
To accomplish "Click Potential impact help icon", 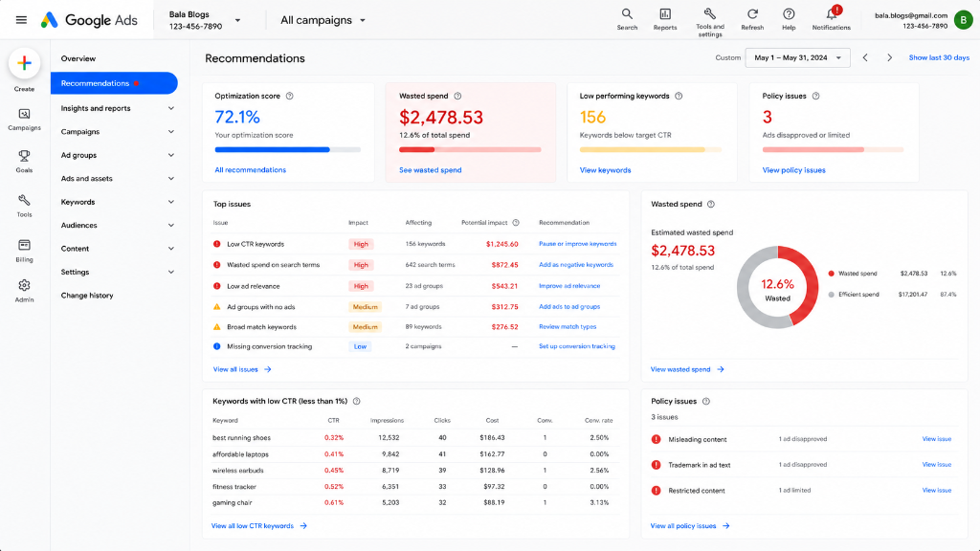I will pos(516,222).
